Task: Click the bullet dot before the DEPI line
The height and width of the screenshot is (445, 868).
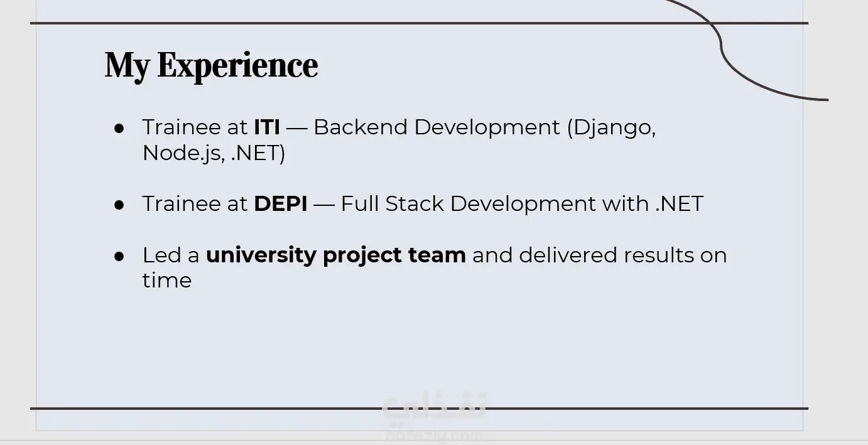Action: [119, 205]
